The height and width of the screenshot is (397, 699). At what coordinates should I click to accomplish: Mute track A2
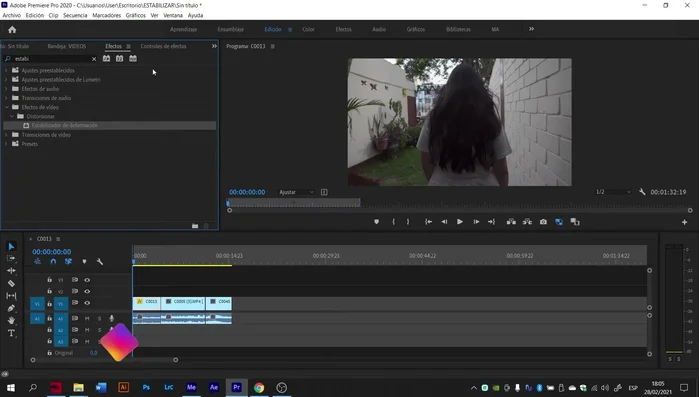coord(87,330)
